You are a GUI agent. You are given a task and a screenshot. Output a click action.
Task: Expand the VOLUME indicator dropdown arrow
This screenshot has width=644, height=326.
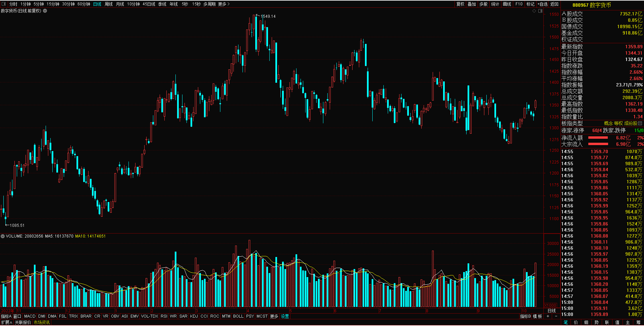[3, 236]
